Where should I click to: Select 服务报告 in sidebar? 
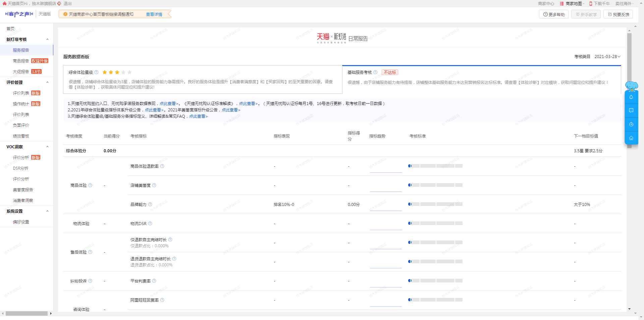pos(26,50)
